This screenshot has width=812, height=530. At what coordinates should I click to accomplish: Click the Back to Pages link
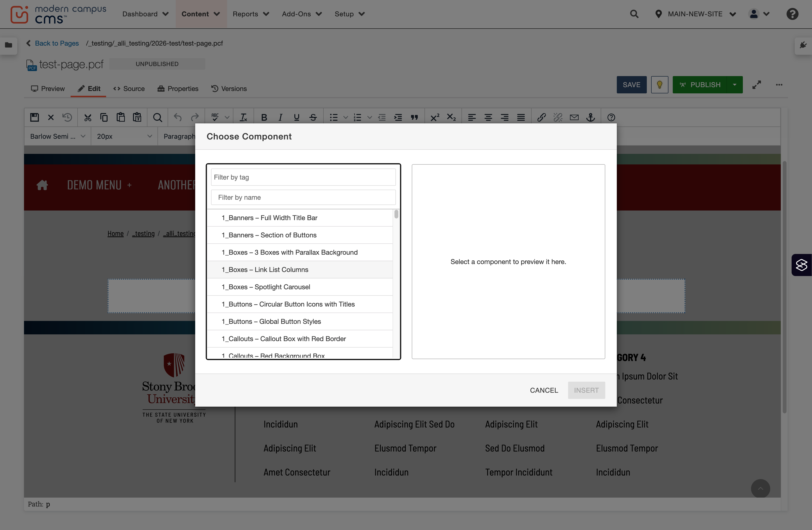click(57, 43)
